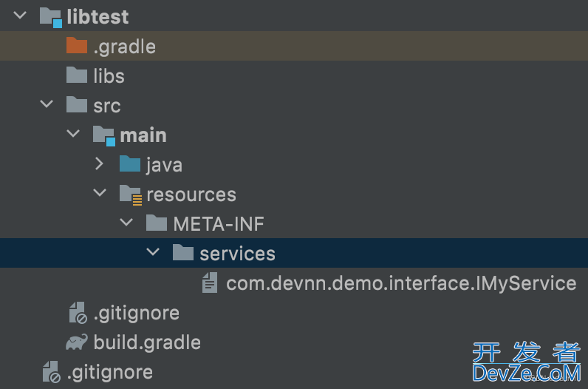
Task: Click the orange .gradle folder icon
Action: [x=77, y=46]
